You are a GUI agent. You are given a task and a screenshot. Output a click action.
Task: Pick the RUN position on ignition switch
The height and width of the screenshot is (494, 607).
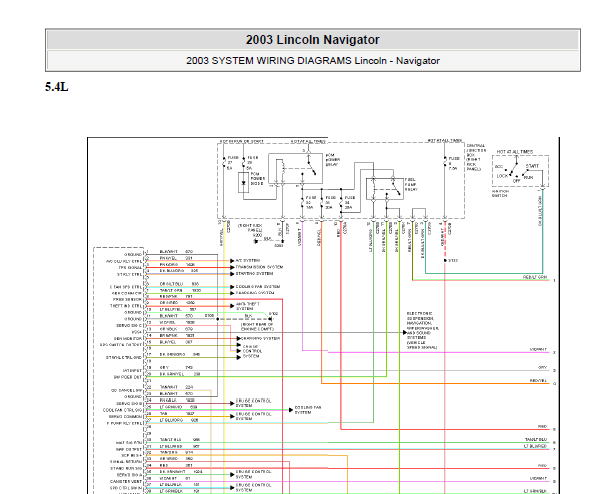[x=528, y=177]
